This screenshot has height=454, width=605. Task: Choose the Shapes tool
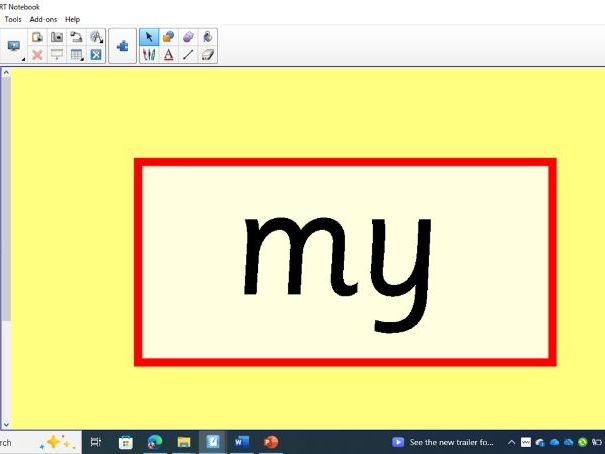168,37
